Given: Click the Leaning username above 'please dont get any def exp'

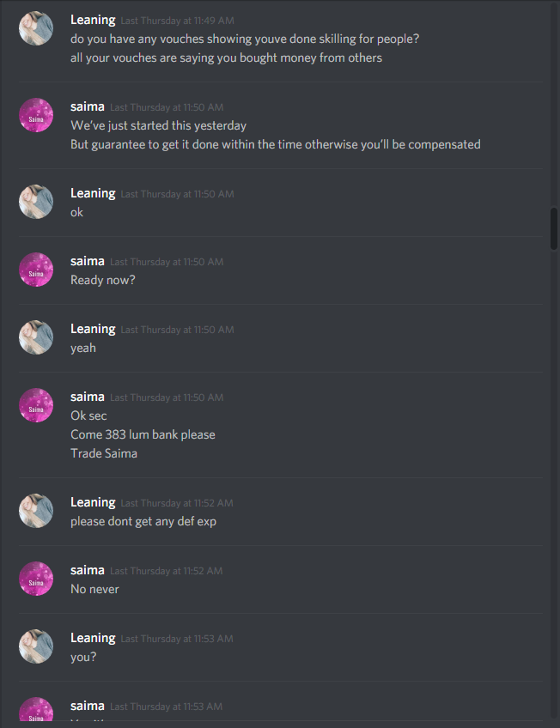Looking at the screenshot, I should (93, 502).
